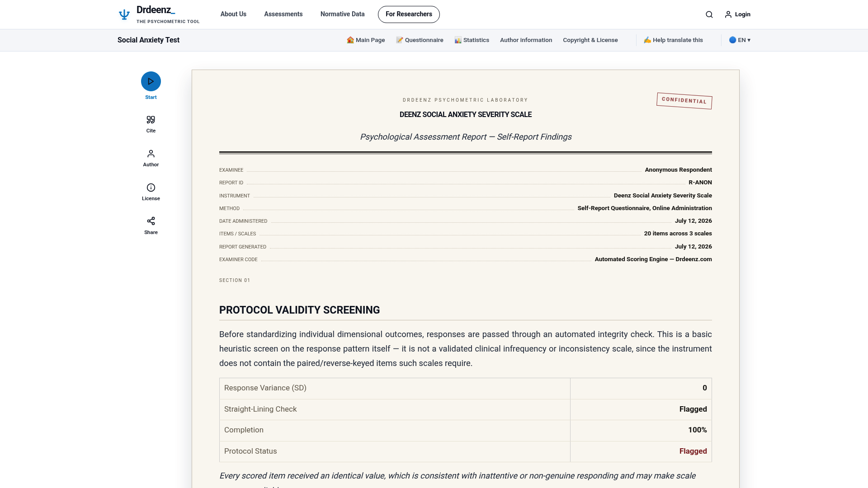Open Copyright & License page

click(x=590, y=40)
